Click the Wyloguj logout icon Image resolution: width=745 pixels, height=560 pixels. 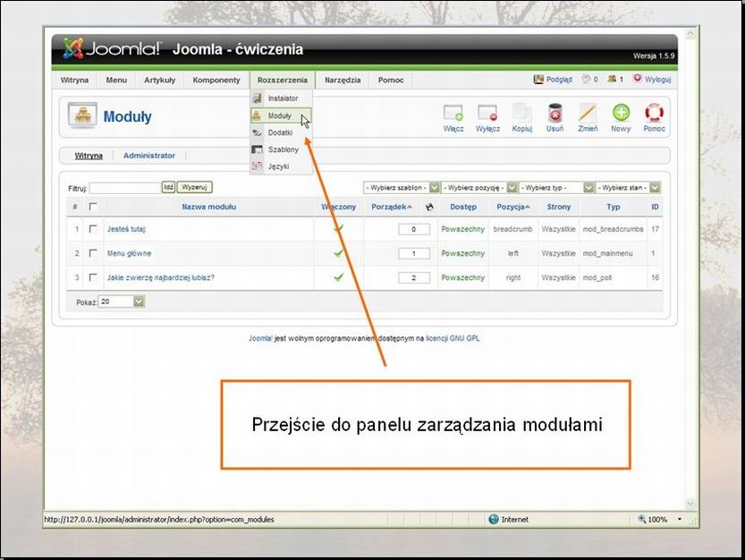(x=637, y=79)
